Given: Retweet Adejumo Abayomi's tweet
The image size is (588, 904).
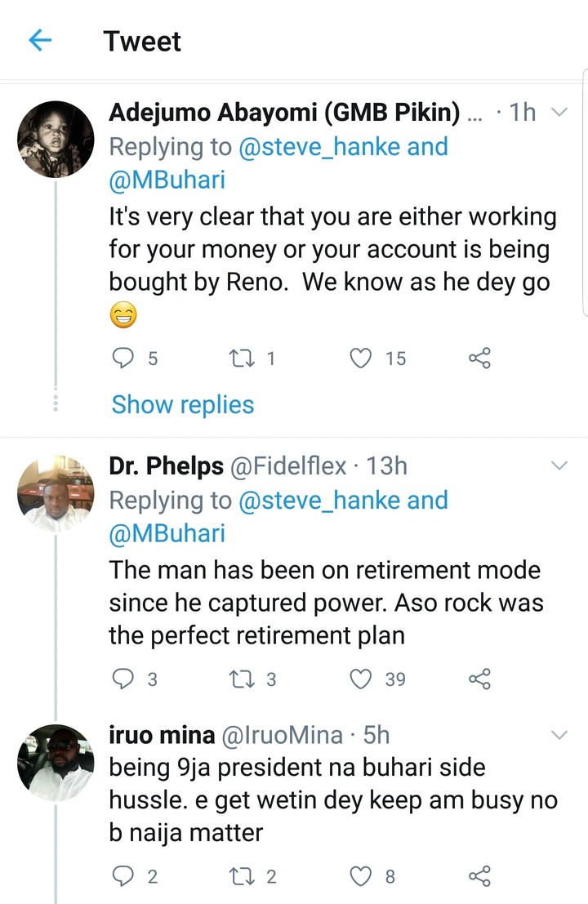Looking at the screenshot, I should [x=242, y=358].
